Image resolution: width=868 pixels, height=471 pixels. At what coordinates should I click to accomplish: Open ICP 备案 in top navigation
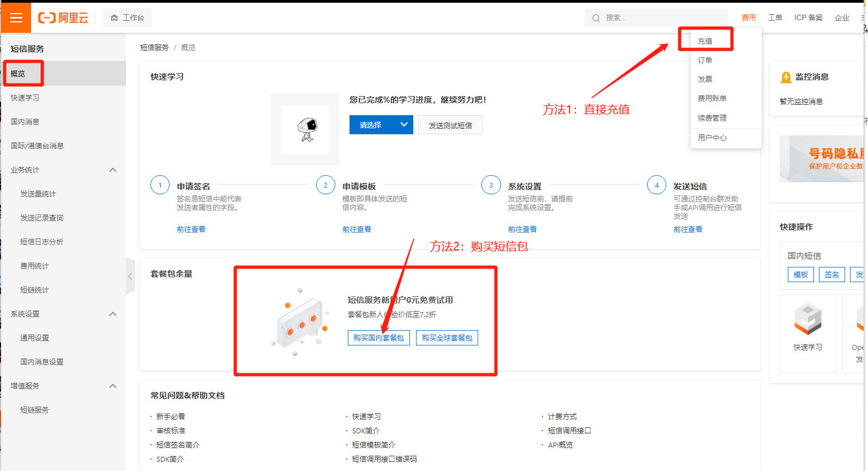[809, 17]
